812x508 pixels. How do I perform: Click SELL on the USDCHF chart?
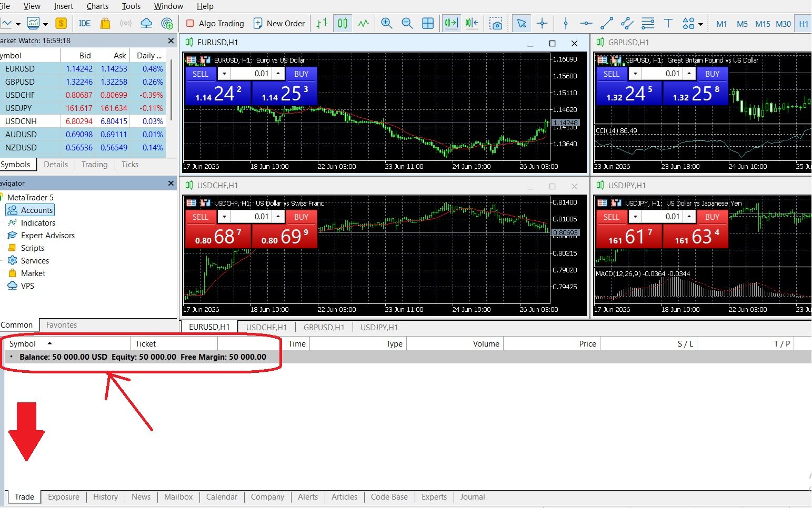coord(201,217)
